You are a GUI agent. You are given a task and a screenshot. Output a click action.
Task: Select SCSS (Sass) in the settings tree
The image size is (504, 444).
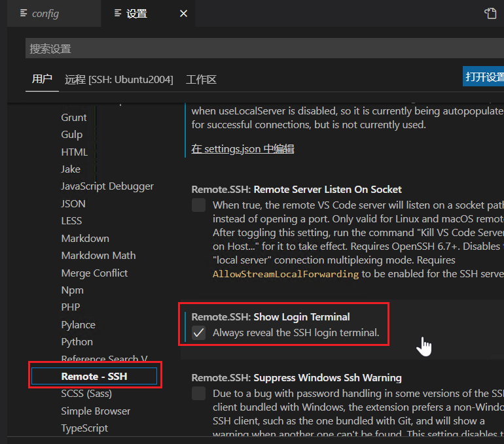(86, 394)
